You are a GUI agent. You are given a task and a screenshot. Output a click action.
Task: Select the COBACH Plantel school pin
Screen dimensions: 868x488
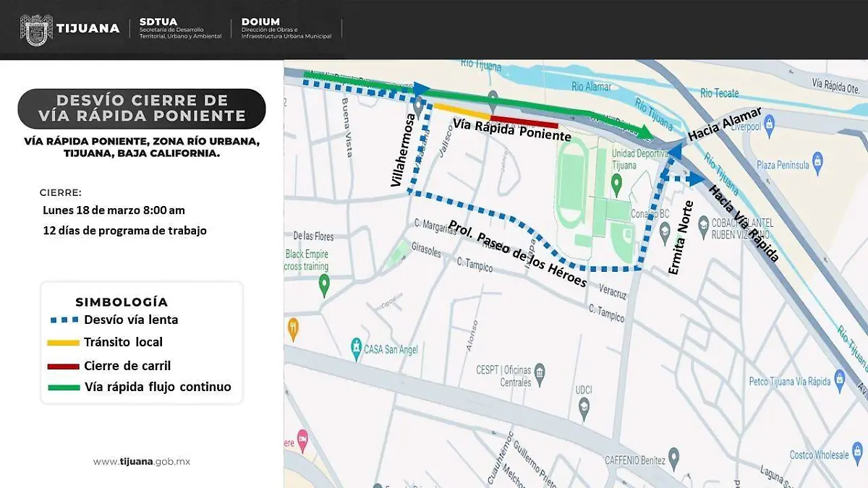(x=703, y=228)
